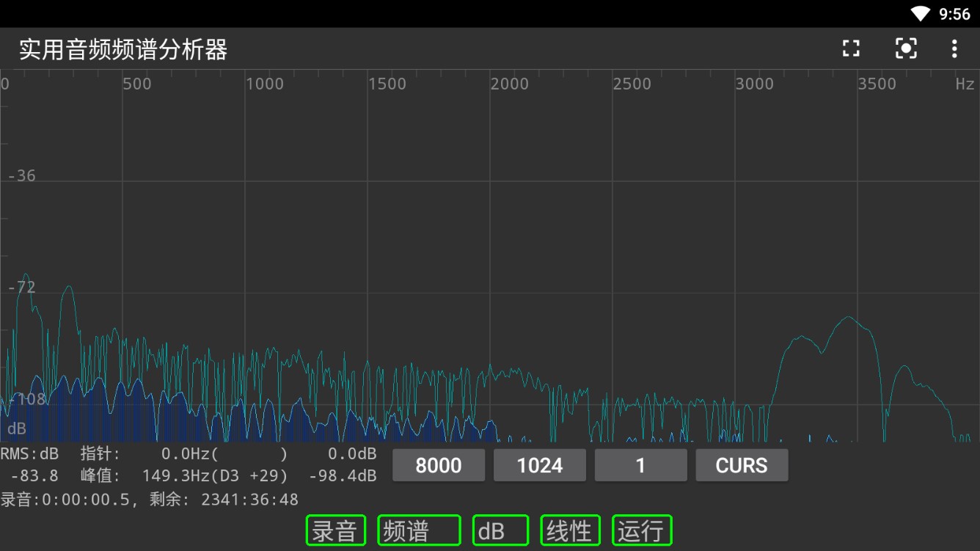Open the 8000 sample rate selector

coord(439,465)
